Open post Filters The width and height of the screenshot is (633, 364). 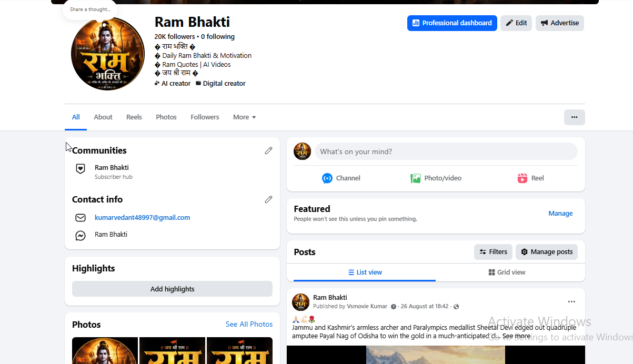point(493,252)
